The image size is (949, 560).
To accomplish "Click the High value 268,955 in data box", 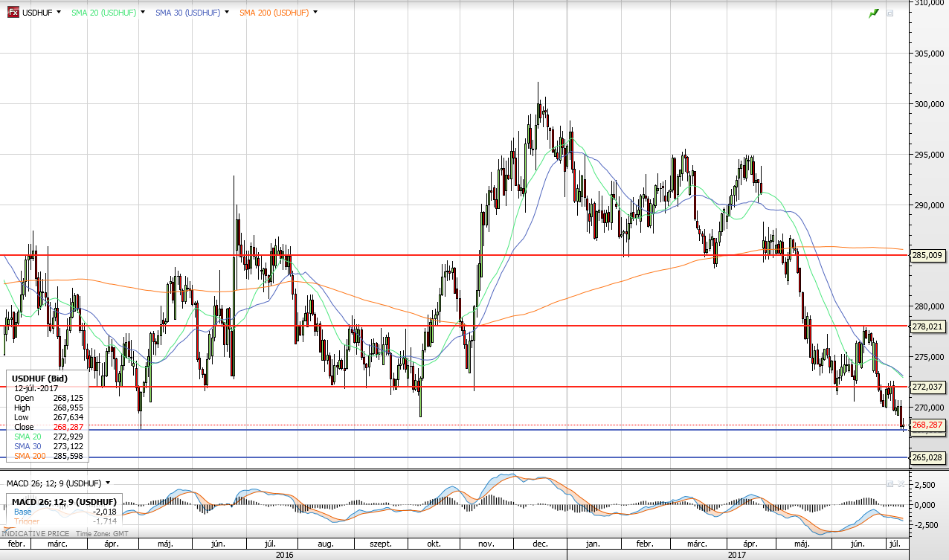I will coord(68,408).
